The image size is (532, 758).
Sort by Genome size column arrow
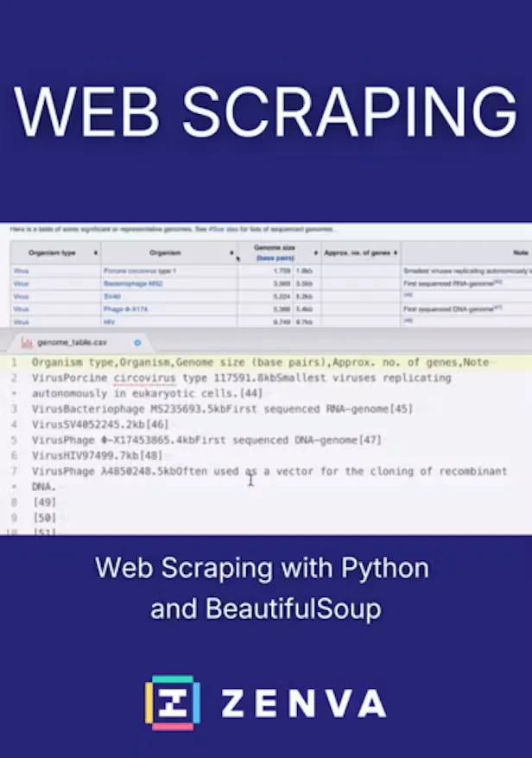315,253
